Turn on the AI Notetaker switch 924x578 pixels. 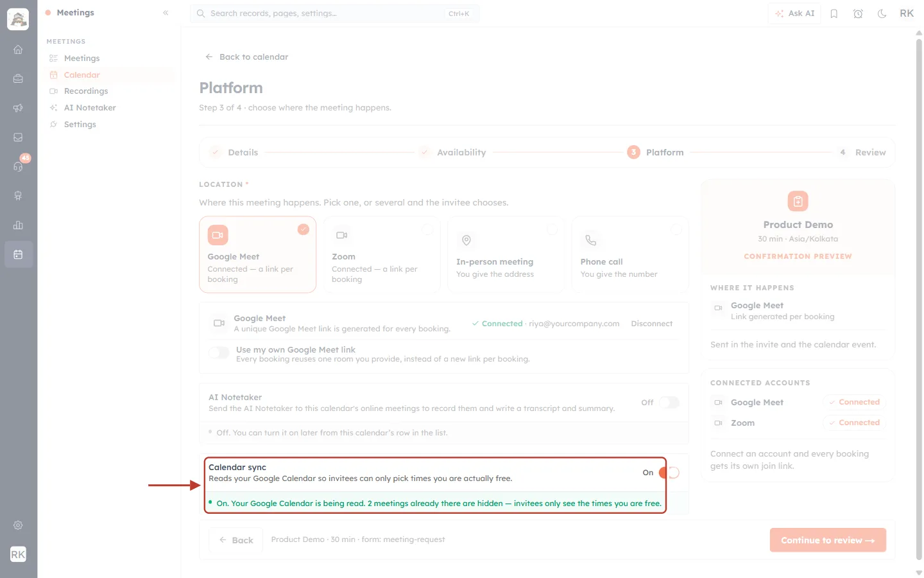669,403
